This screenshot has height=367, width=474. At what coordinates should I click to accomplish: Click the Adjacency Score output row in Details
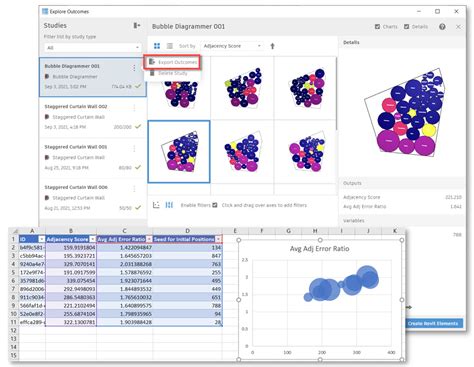402,197
